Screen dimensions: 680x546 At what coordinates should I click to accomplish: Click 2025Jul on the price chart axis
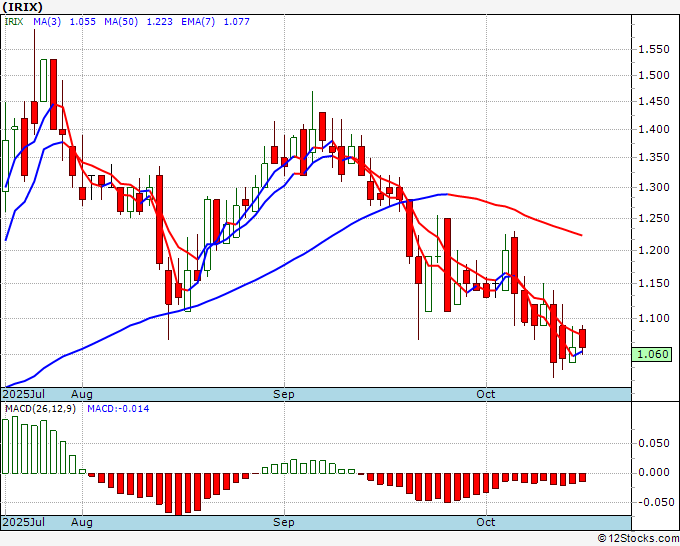coord(24,394)
